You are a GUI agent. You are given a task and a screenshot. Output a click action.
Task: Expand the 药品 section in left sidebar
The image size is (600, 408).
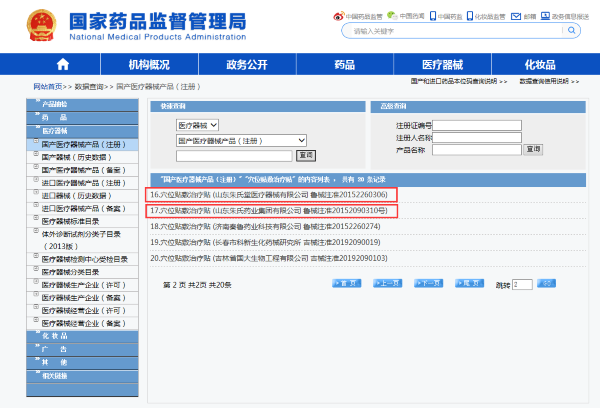click(x=55, y=117)
